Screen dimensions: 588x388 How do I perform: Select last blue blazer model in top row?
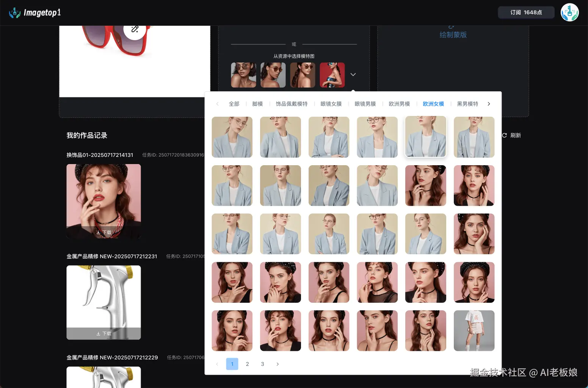tap(474, 137)
